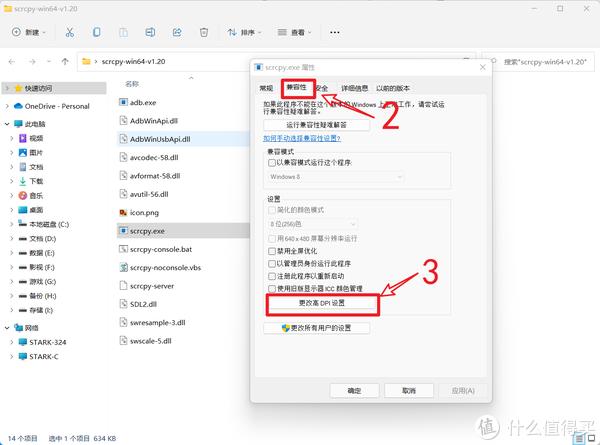Screen dimensions: 600x445
Task: Click the scrcpy-noconsole.vbs script icon
Action: coord(123,267)
